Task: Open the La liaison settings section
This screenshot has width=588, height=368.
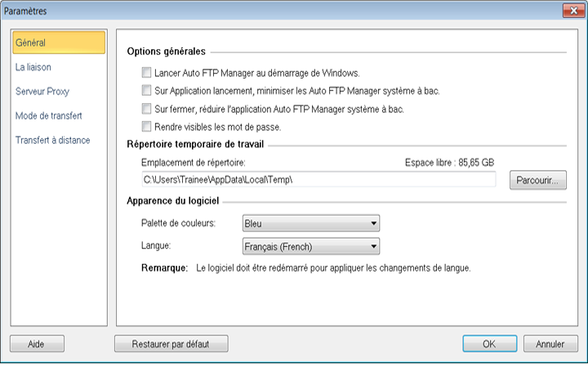Action: 34,67
